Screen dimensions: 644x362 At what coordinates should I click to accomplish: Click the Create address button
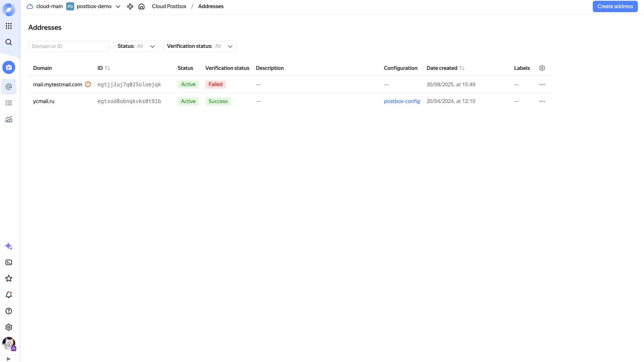615,6
